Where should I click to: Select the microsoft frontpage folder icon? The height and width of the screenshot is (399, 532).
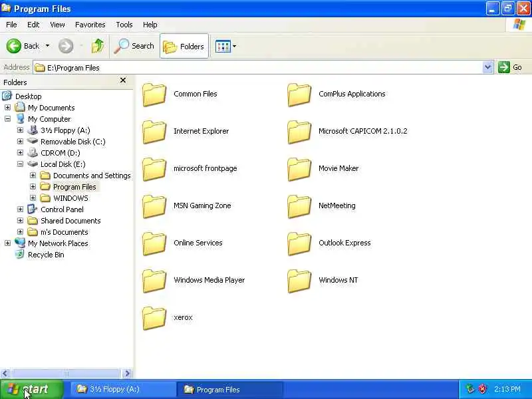[x=154, y=170]
